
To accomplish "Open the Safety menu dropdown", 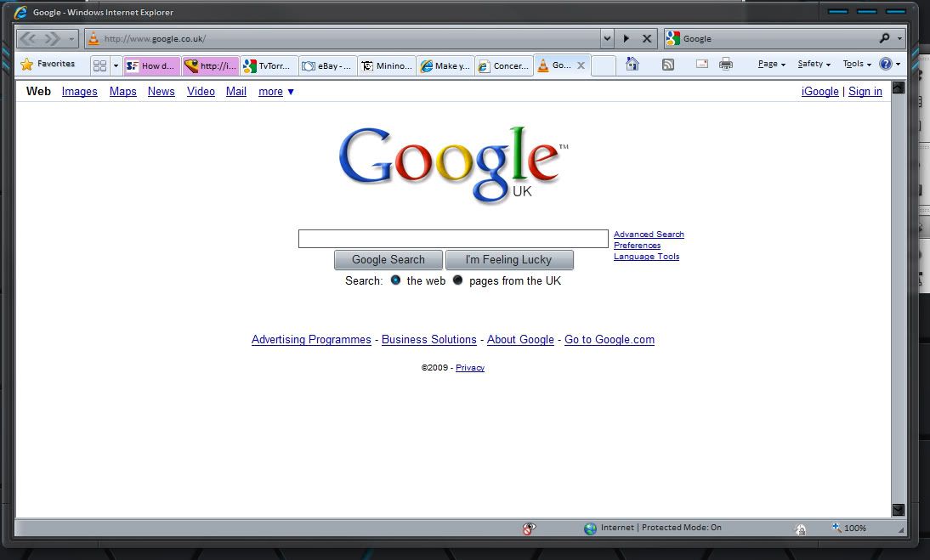I will coord(814,64).
